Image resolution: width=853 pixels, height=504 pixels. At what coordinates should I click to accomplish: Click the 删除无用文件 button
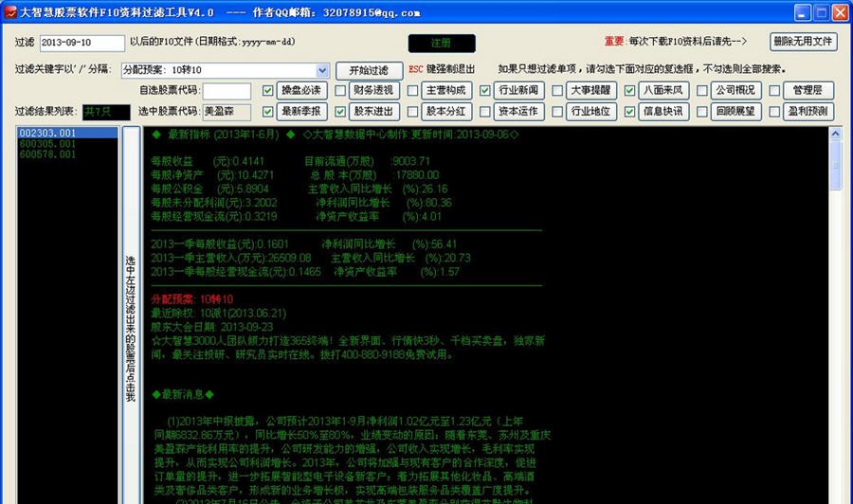click(803, 42)
